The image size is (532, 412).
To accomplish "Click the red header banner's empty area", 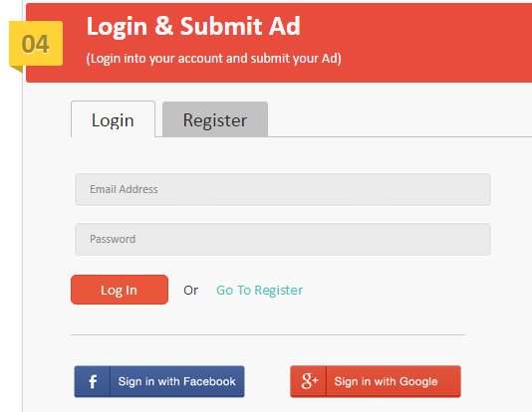I will (x=434, y=43).
